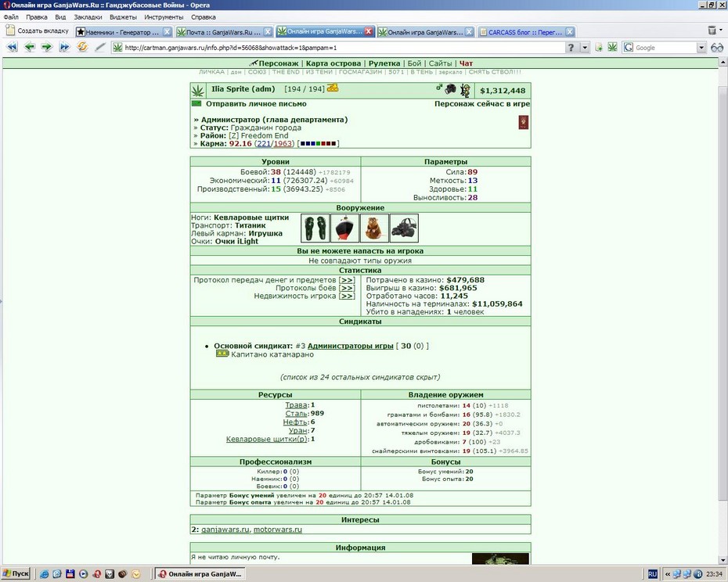
Task: Click the Игрушка toy hamster thumbnail
Action: coord(374,228)
